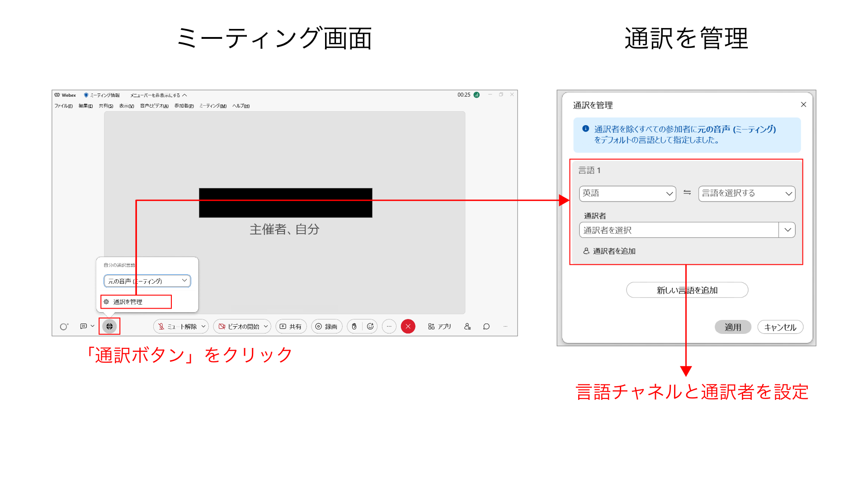Click the 通訳者を選択 input field
The image size is (868, 488).
click(678, 230)
